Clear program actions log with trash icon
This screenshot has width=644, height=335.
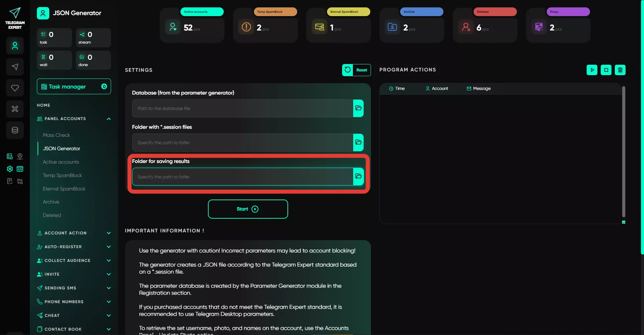(620, 70)
